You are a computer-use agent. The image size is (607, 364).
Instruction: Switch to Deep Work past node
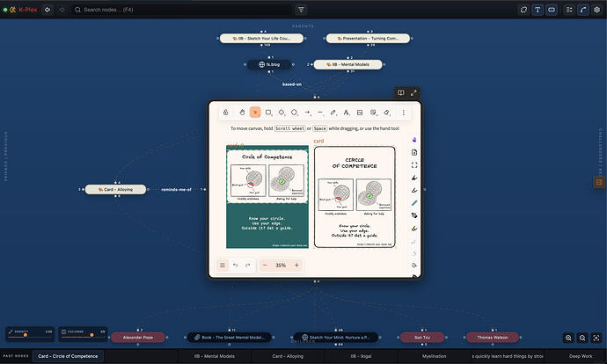(x=581, y=356)
